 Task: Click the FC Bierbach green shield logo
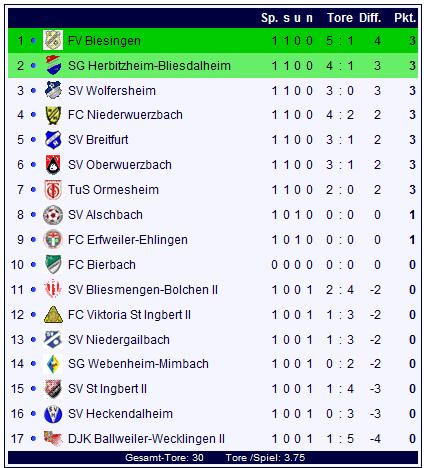point(53,265)
